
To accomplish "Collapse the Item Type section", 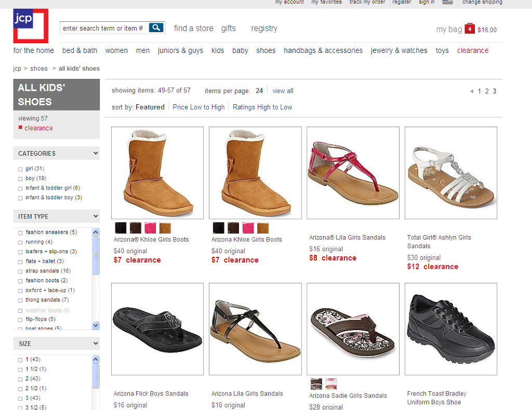I will (x=96, y=216).
